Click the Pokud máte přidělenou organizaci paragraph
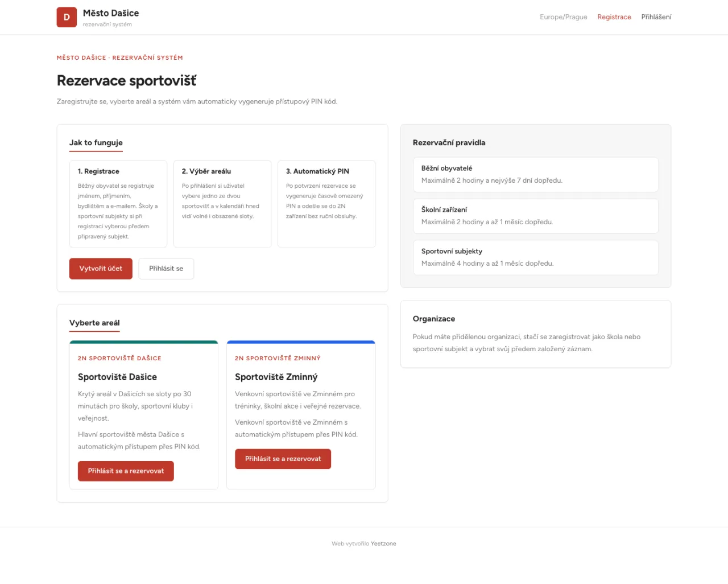This screenshot has height=584, width=728. coord(527,343)
